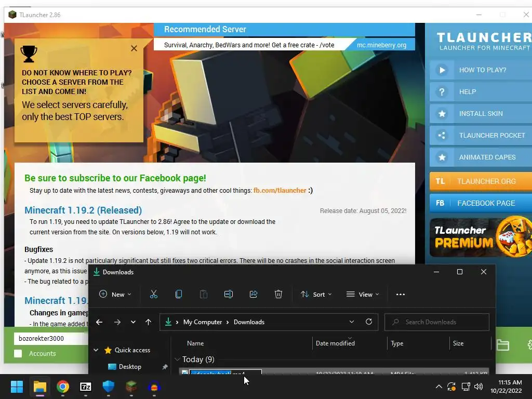The image size is (532, 399).
Task: Click Rename icon in Downloads toolbar
Action: [x=229, y=294]
